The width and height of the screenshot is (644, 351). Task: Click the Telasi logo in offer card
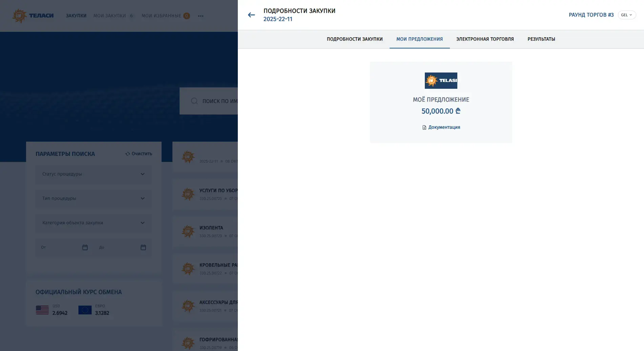(x=441, y=81)
